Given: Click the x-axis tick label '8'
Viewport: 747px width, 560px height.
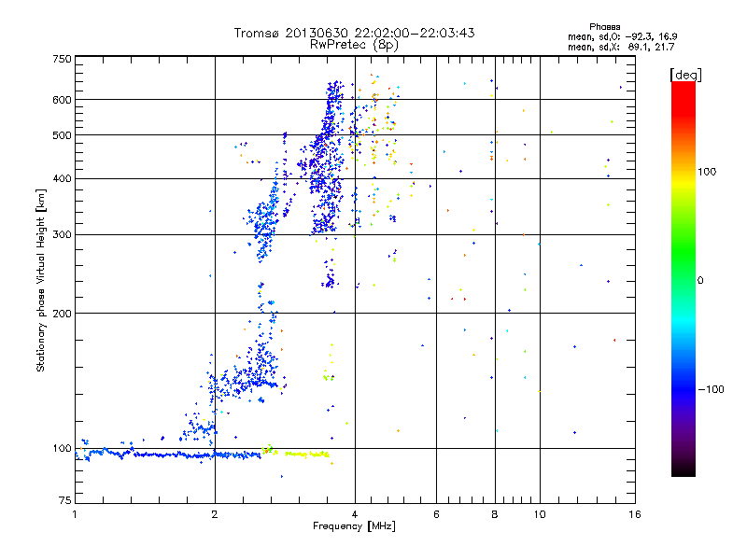Looking at the screenshot, I should coord(495,514).
